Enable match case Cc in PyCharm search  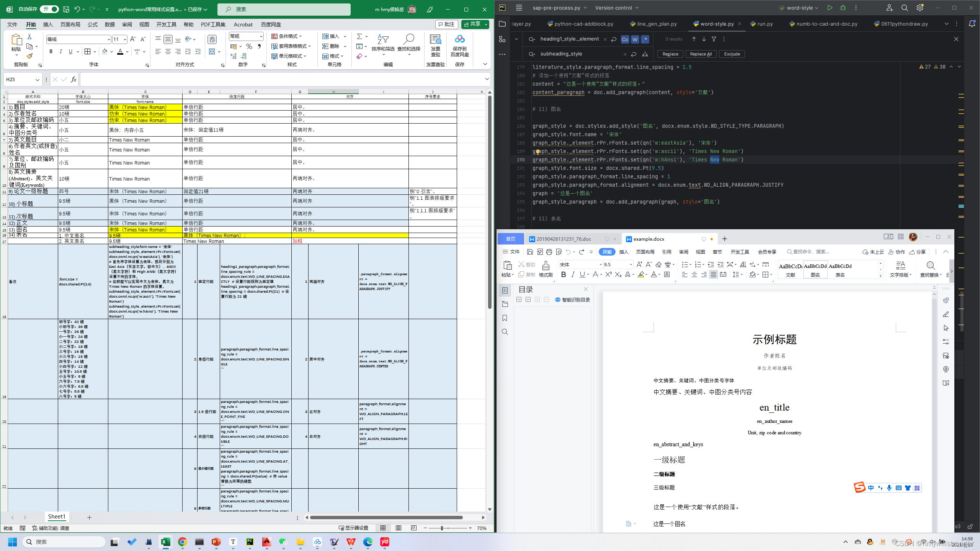coord(625,39)
